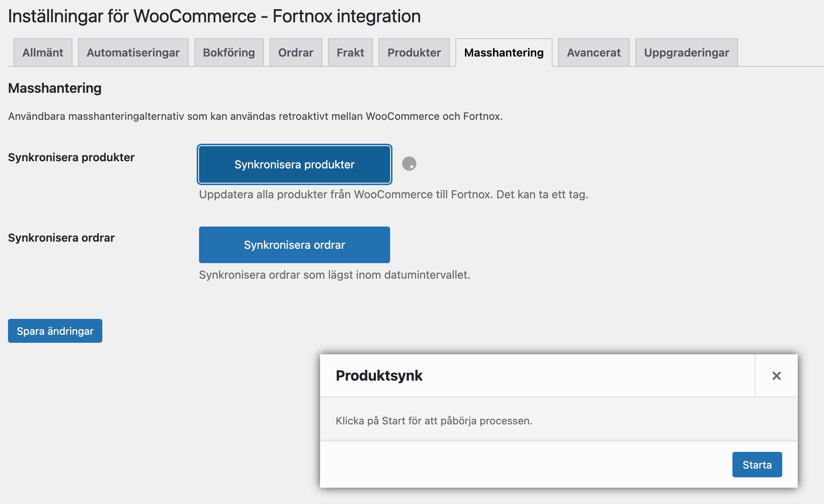Save changes with Spara ändringar

coord(55,331)
